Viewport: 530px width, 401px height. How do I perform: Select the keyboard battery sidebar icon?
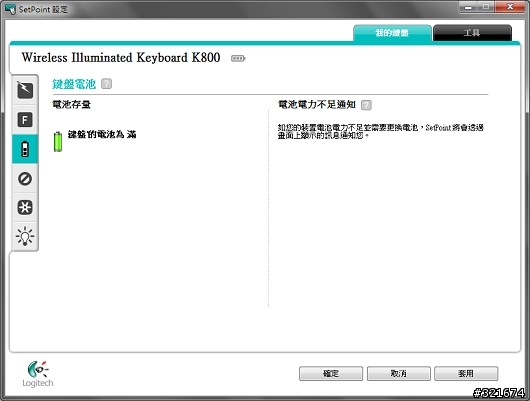[25, 149]
